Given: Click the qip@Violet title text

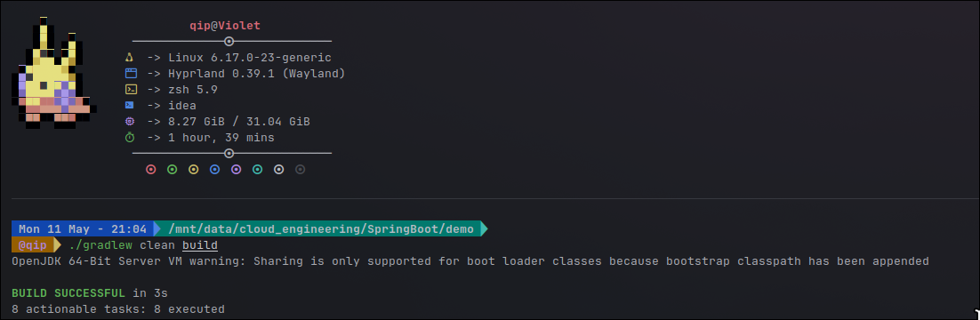Looking at the screenshot, I should [x=225, y=26].
